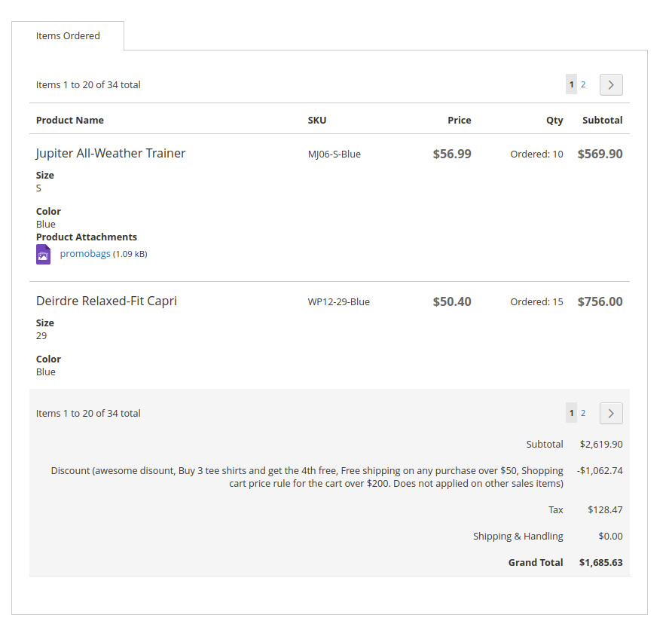
Task: Click size value S for Jupiter Trainer
Action: click(x=38, y=188)
